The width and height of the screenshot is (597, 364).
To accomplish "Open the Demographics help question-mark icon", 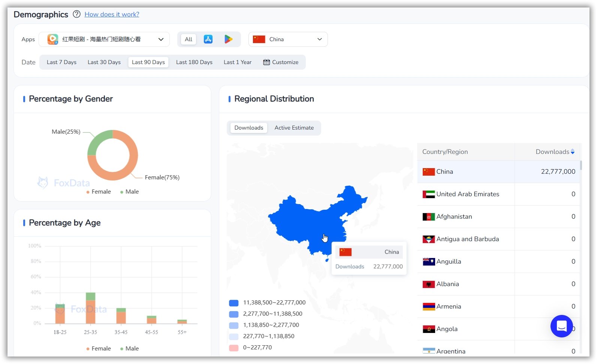I will click(76, 14).
